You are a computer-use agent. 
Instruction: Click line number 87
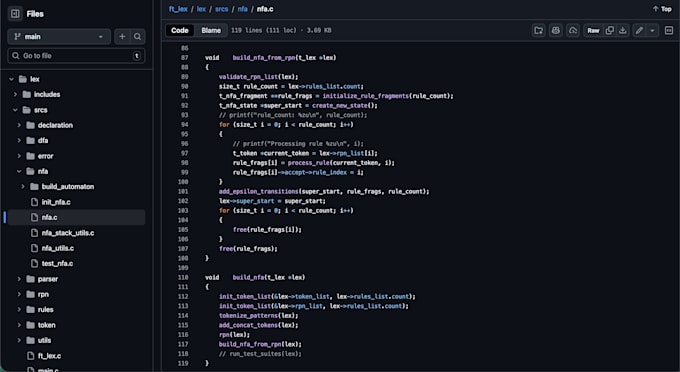(x=185, y=58)
